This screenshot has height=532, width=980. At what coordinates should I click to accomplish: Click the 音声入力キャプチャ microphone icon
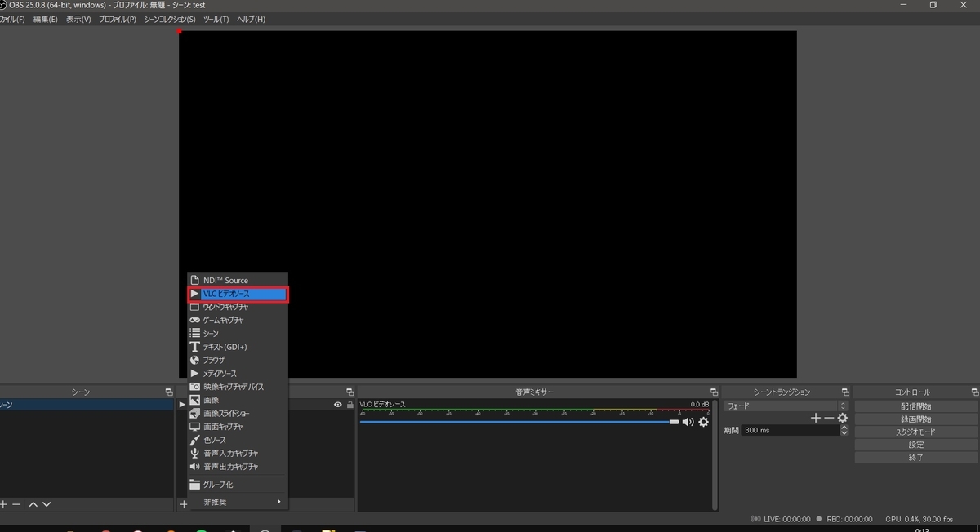pyautogui.click(x=194, y=453)
